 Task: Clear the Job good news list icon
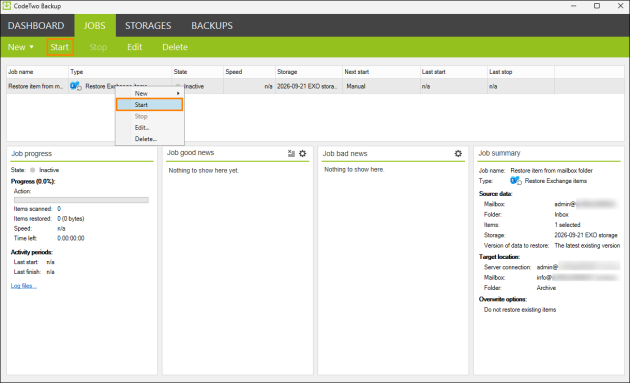[x=291, y=153]
